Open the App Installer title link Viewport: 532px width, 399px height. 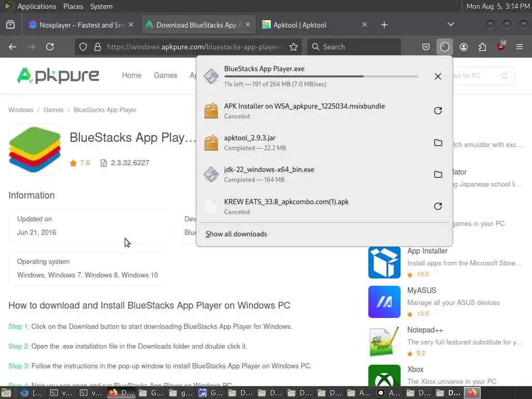point(427,251)
